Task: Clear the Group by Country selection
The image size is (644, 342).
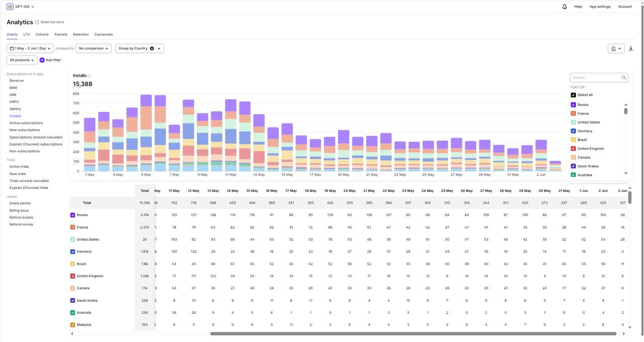Action: (151, 48)
